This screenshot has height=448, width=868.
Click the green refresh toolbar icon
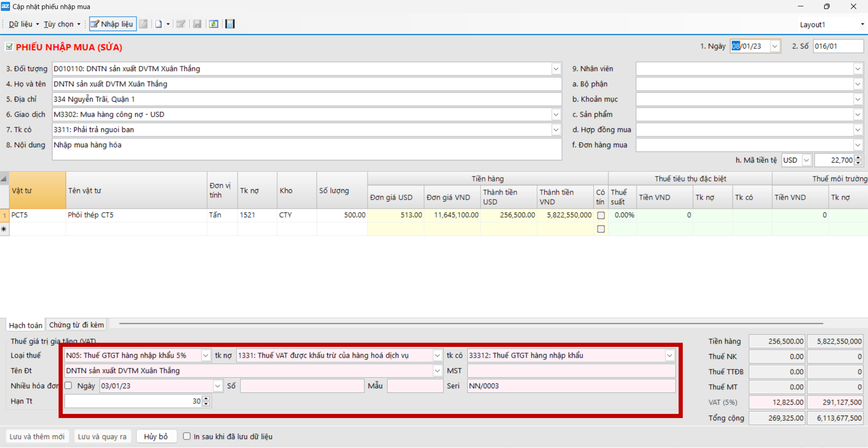(x=214, y=24)
